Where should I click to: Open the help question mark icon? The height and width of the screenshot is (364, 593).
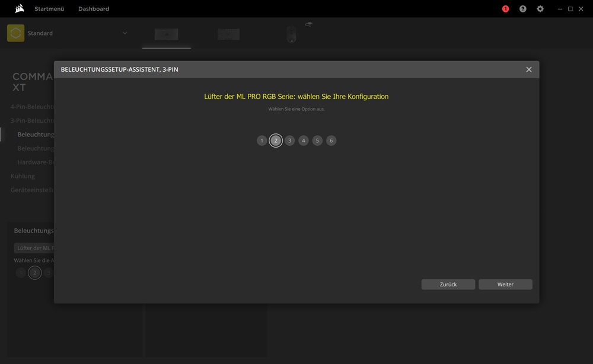coord(522,9)
